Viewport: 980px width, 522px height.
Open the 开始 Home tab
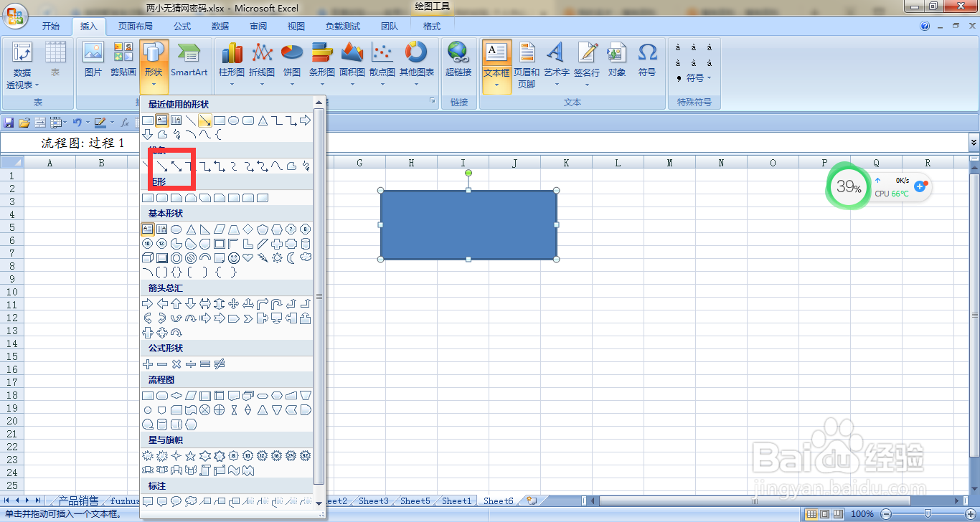51,27
